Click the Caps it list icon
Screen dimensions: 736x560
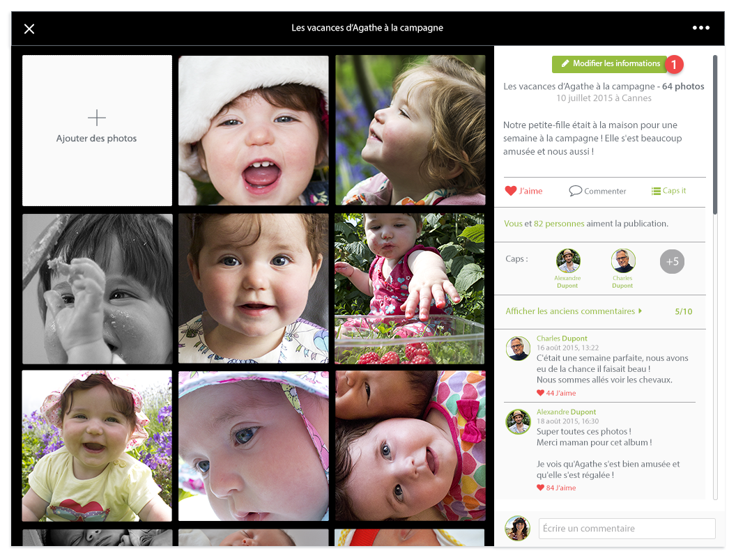656,191
